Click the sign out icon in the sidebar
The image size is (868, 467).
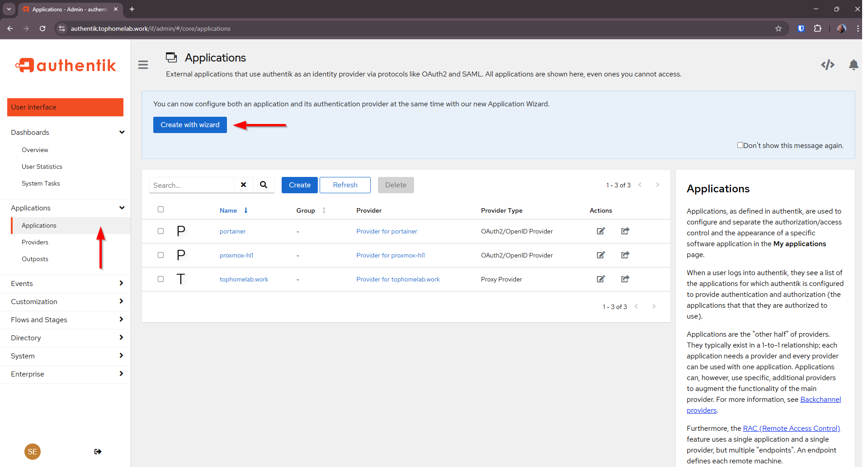click(98, 452)
